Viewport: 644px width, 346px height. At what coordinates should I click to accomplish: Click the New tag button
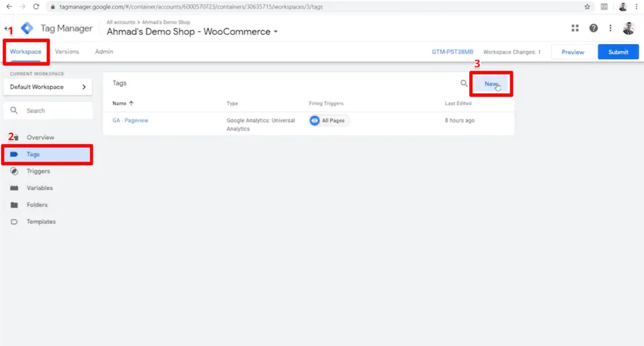pos(491,84)
